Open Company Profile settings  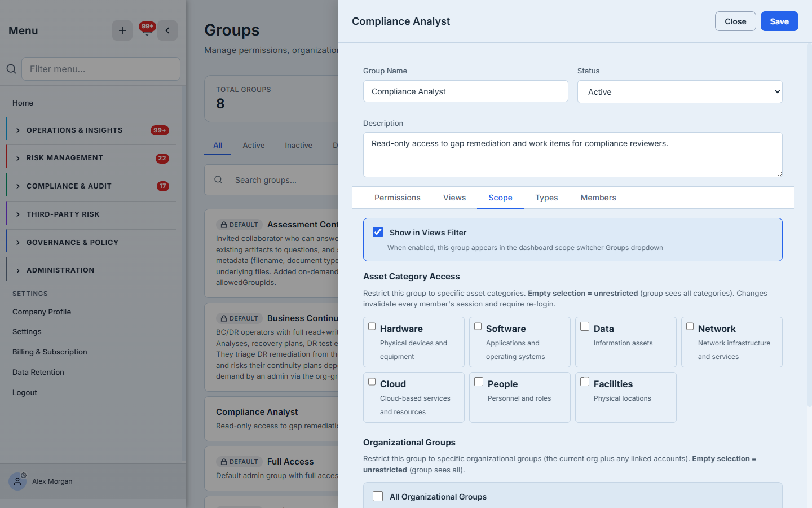pyautogui.click(x=42, y=312)
